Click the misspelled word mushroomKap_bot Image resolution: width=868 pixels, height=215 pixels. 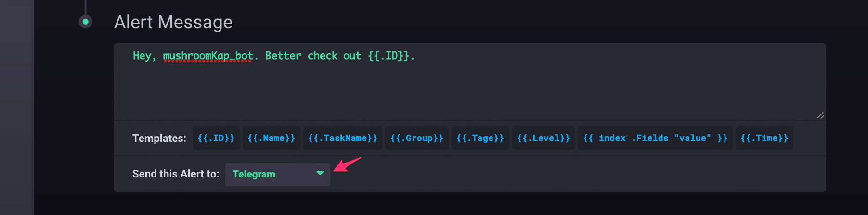tap(208, 56)
